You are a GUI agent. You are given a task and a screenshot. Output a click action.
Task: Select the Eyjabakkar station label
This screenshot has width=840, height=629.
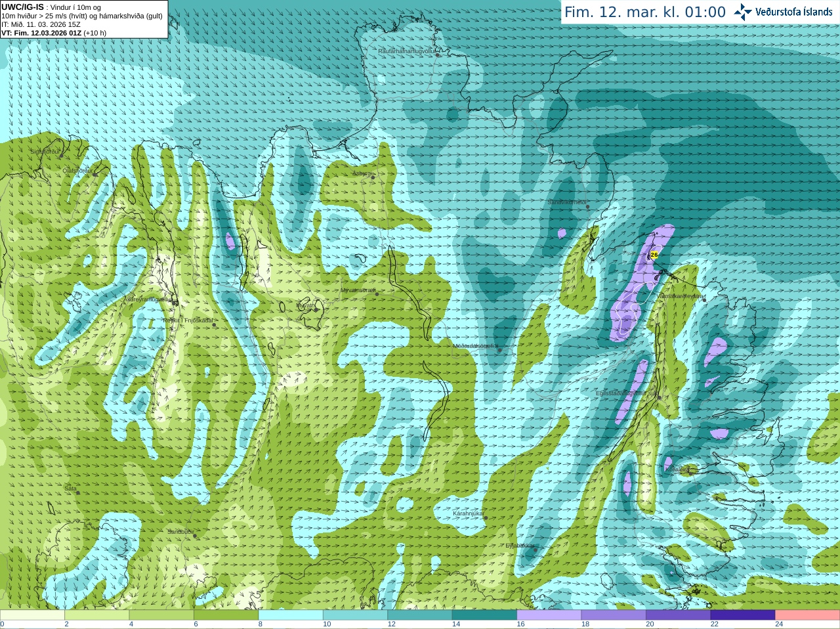[x=519, y=546]
